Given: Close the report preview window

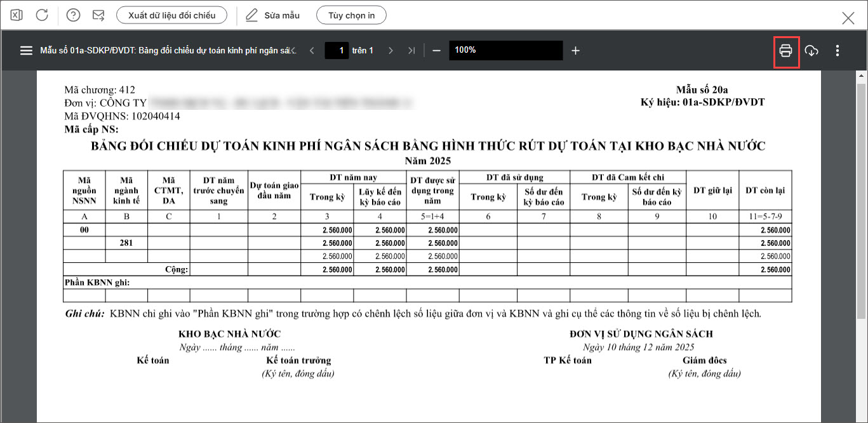Looking at the screenshot, I should click(x=848, y=18).
